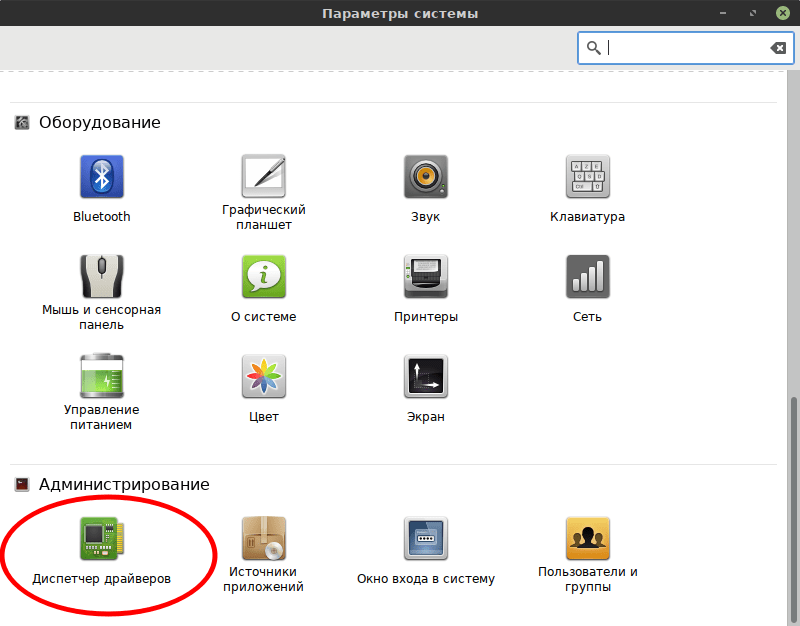
Task: Open Мышь и сенсорная панель settings
Action: 101,278
